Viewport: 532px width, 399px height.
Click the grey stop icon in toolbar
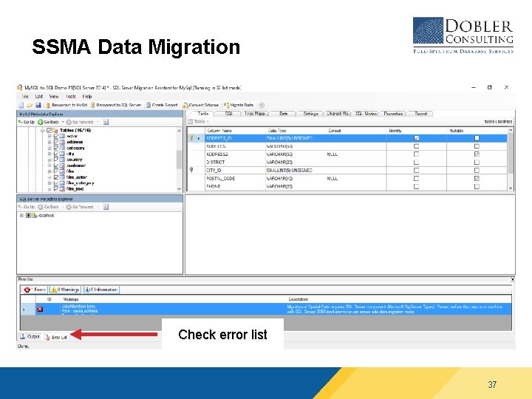coord(262,105)
